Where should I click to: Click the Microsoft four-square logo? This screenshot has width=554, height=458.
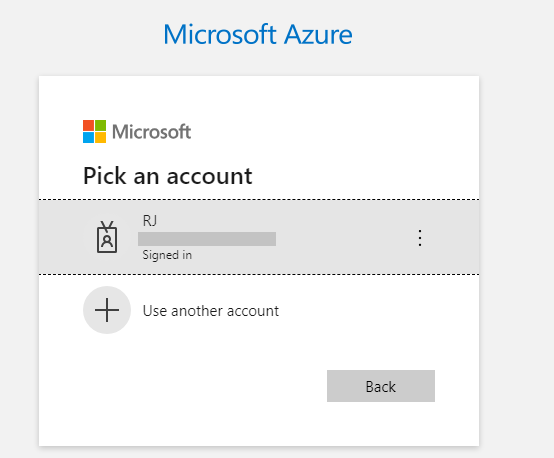[x=94, y=131]
